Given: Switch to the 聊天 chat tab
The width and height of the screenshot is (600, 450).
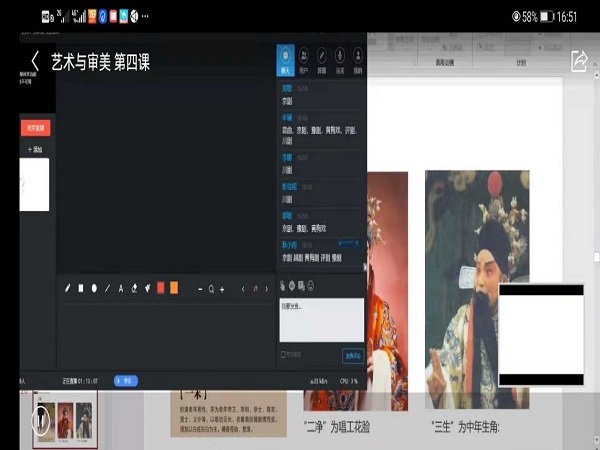Looking at the screenshot, I should click(286, 61).
